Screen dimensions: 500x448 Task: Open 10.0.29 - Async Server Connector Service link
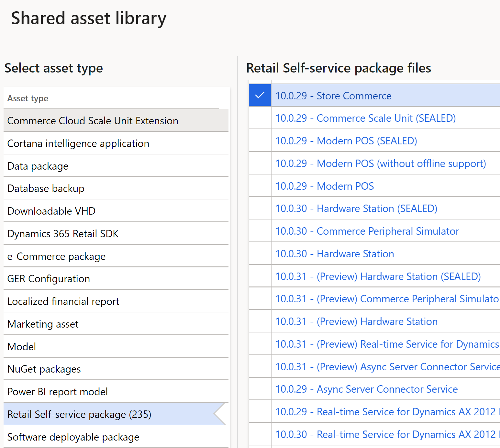tap(367, 389)
